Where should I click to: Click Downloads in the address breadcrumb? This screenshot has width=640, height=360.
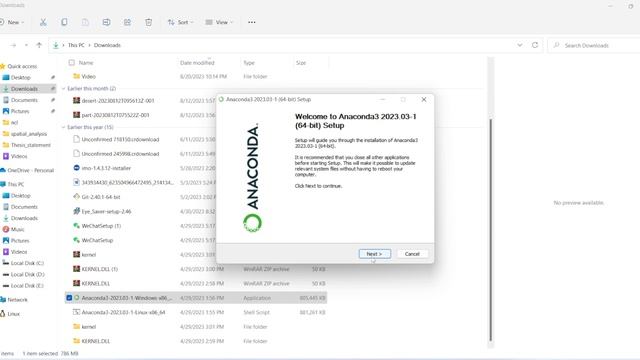tap(107, 45)
